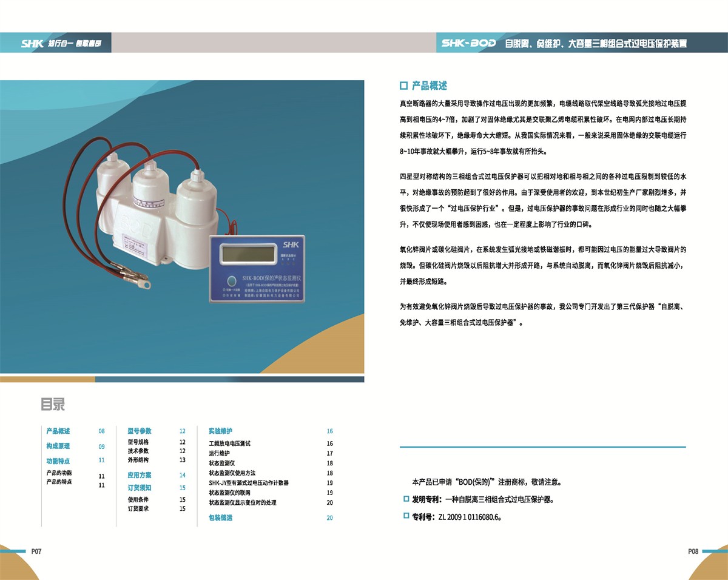Click the 目录 heading
The image size is (728, 580).
(x=53, y=405)
